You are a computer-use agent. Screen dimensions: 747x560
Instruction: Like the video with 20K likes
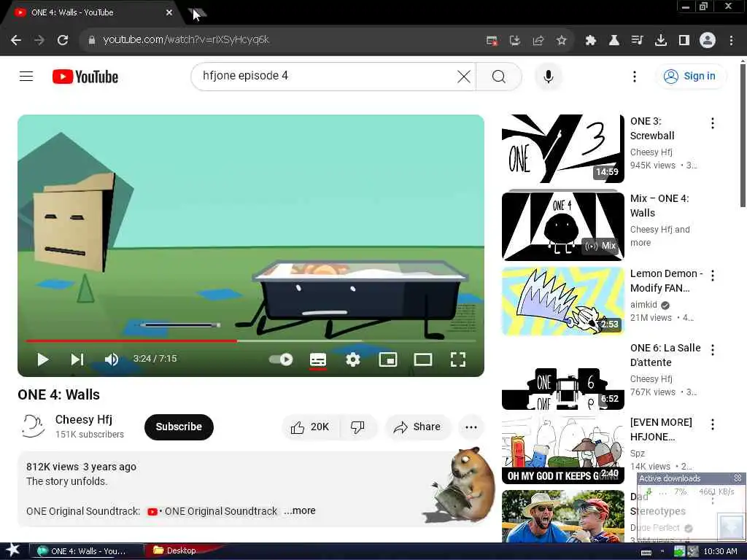click(x=310, y=427)
